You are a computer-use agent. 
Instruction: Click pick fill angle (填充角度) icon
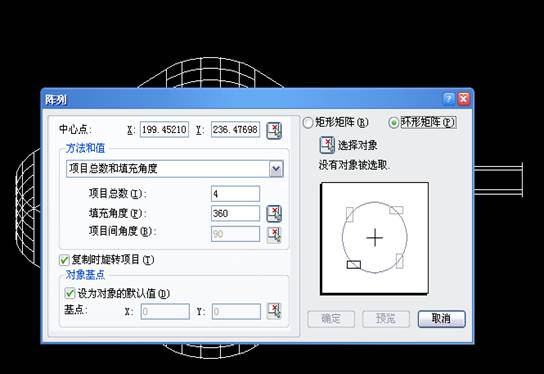[x=274, y=214]
